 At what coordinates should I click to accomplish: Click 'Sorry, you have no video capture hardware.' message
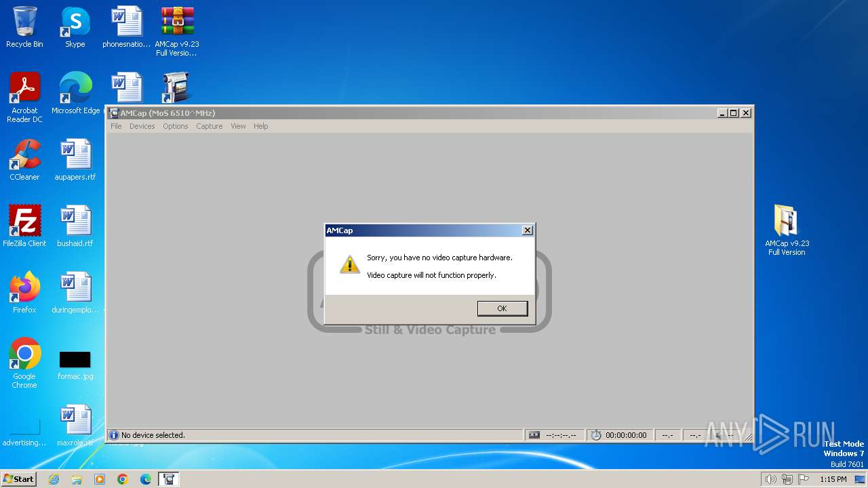[439, 258]
